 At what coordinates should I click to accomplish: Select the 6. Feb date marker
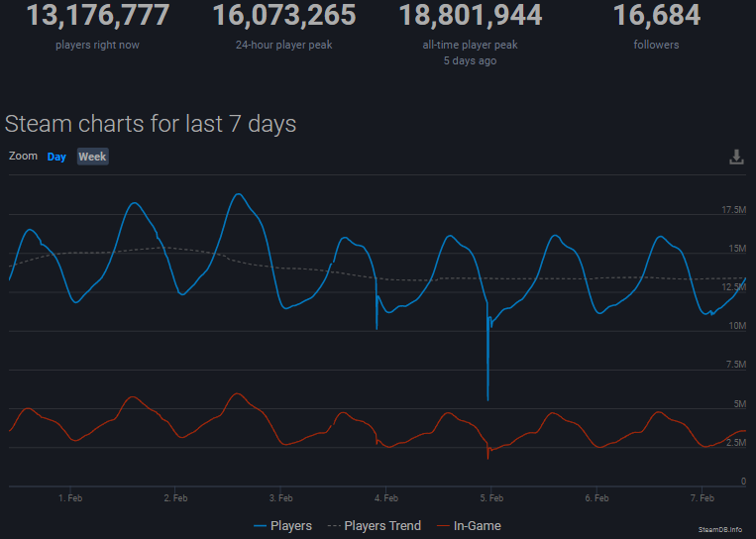click(595, 497)
